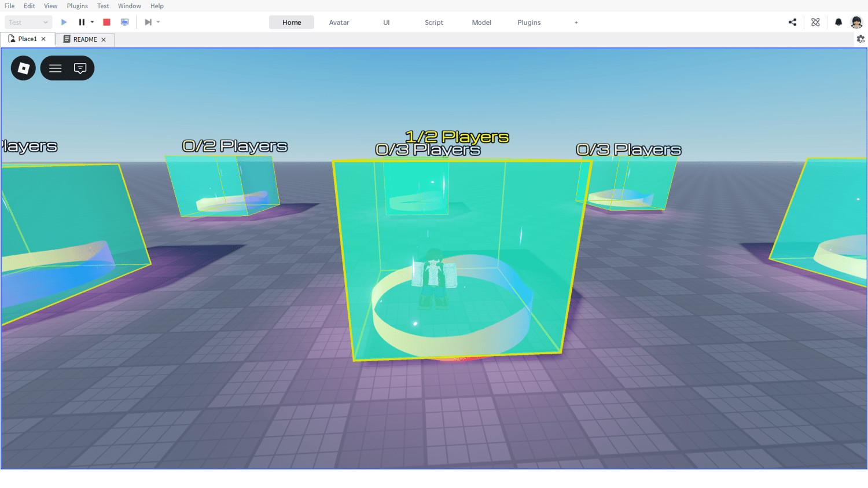
Task: Pause the running playtest
Action: click(x=82, y=22)
